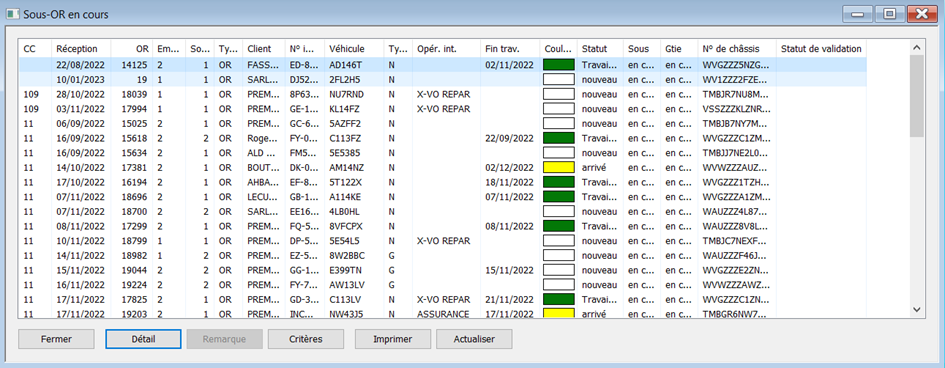Select vehicle 5T122X
The width and height of the screenshot is (945, 368).
344,182
